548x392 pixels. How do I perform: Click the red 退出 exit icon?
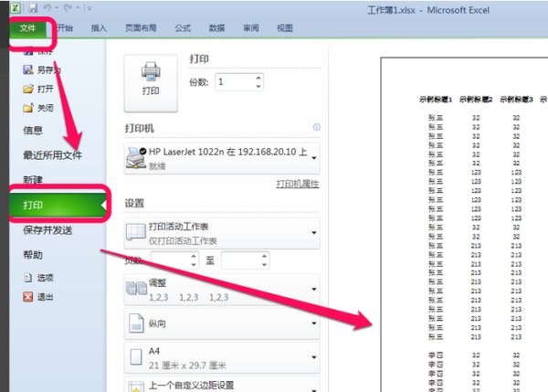pyautogui.click(x=28, y=297)
